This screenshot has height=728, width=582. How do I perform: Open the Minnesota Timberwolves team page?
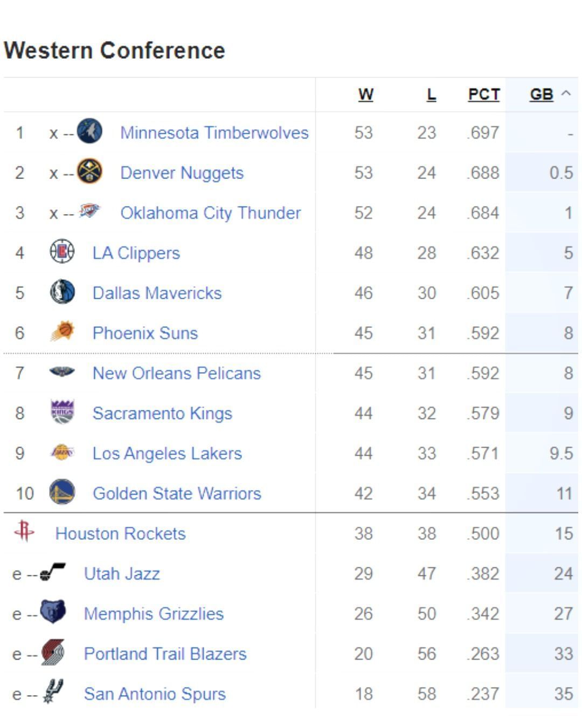pos(214,132)
